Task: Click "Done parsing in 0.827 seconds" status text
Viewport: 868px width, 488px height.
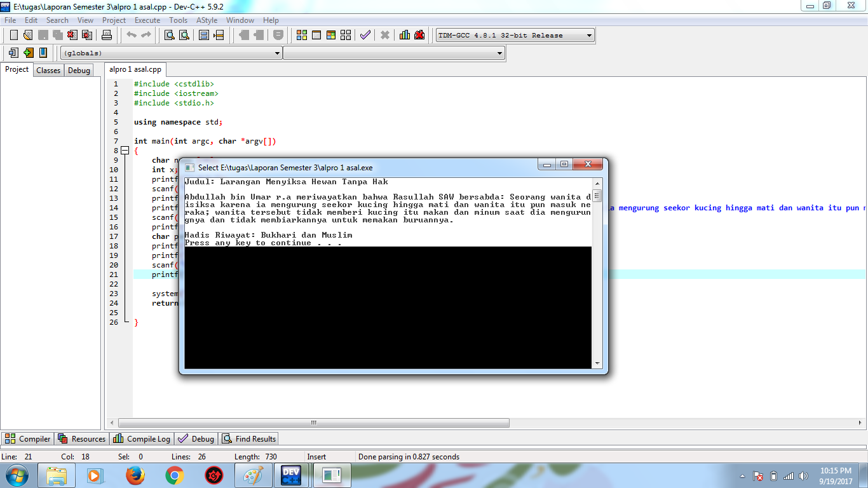Action: click(409, 456)
